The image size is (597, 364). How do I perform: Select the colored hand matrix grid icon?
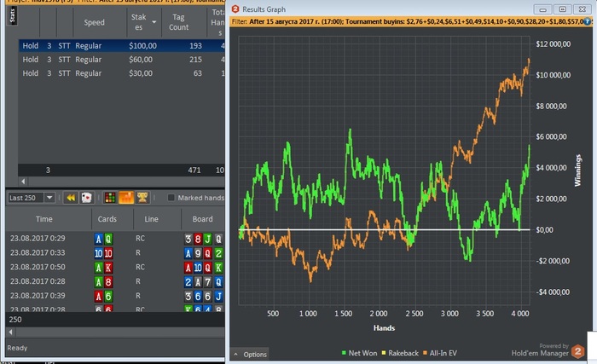pyautogui.click(x=110, y=198)
